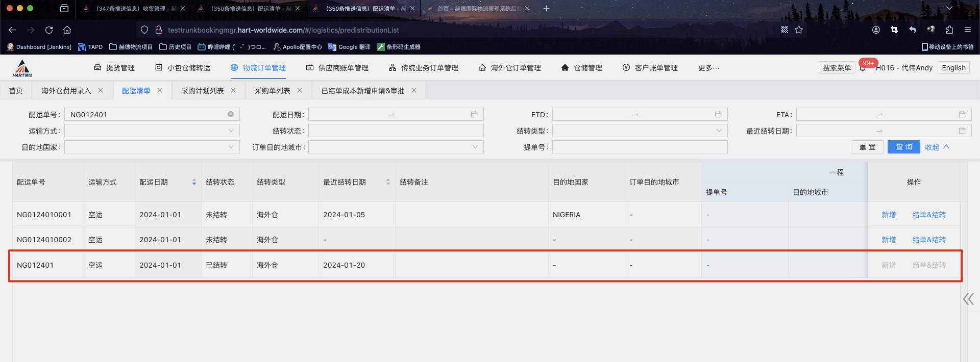Viewport: 980px width, 362px height.
Task: Click the notification bell with 99+ badge
Action: click(863, 68)
